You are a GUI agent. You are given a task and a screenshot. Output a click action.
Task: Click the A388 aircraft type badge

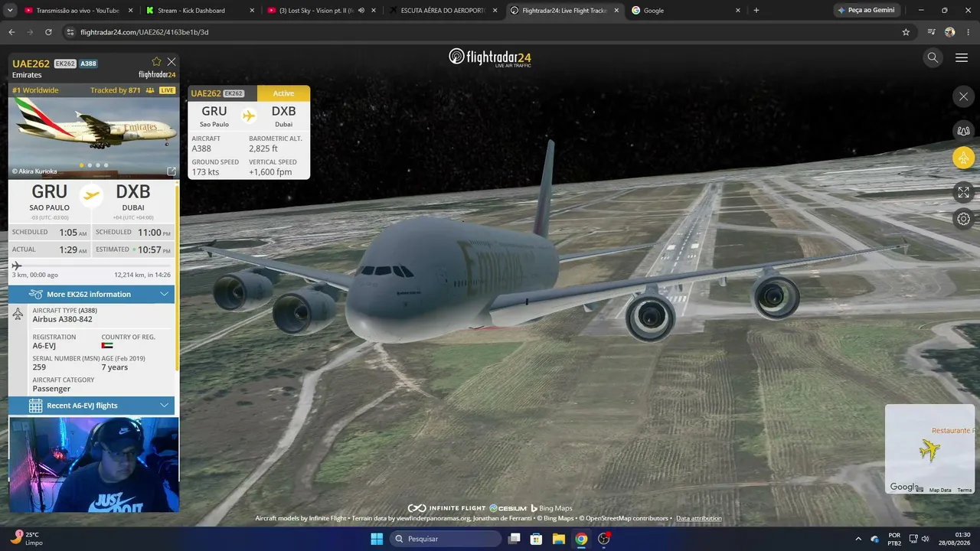click(89, 64)
